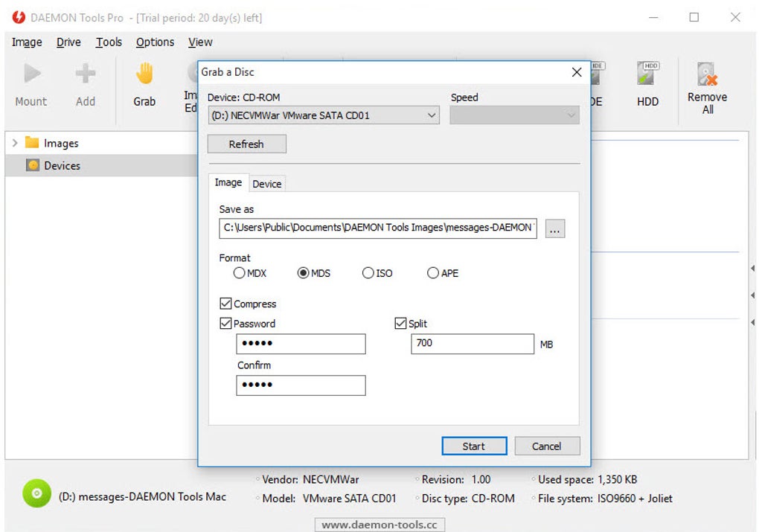759x532 pixels.
Task: Open the Device CD-ROM dropdown
Action: tap(323, 115)
